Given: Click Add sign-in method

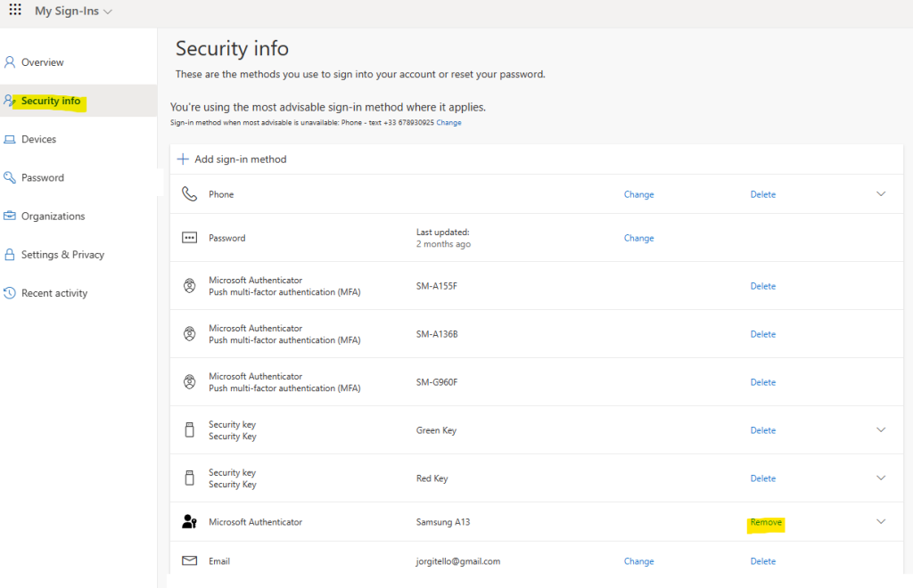Looking at the screenshot, I should (241, 159).
